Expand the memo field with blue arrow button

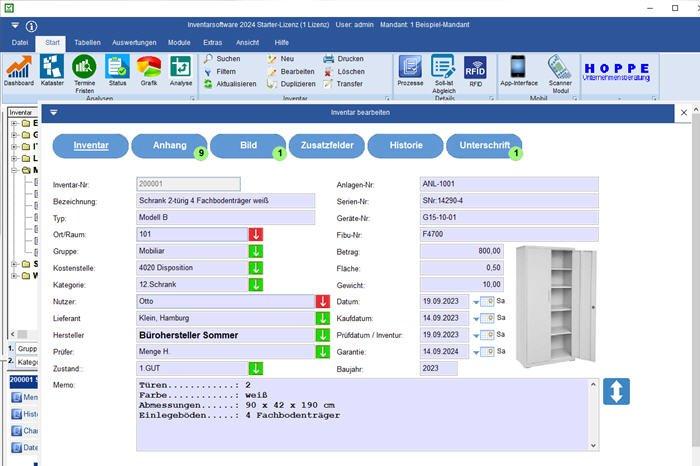click(616, 391)
